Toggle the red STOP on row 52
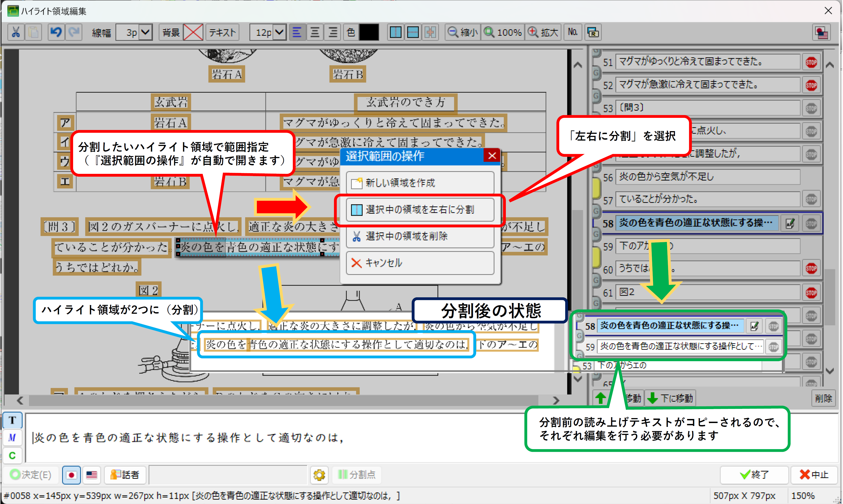Viewport: 843px width, 504px height. (811, 85)
